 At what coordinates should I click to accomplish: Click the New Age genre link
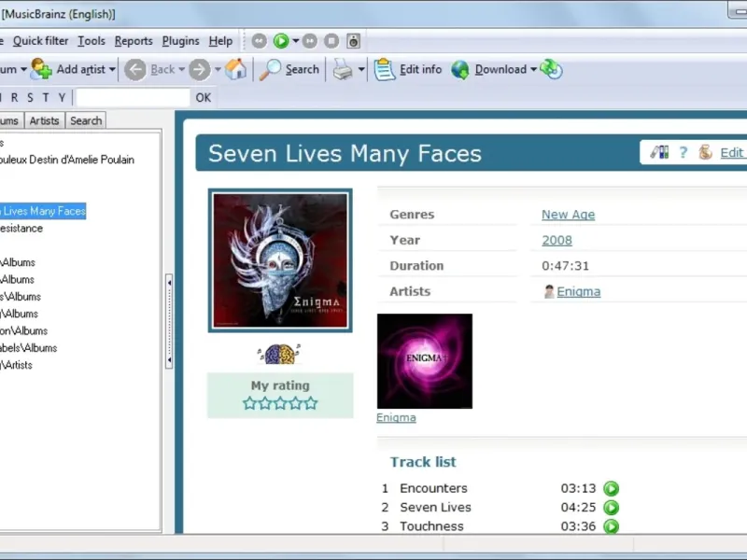(568, 215)
